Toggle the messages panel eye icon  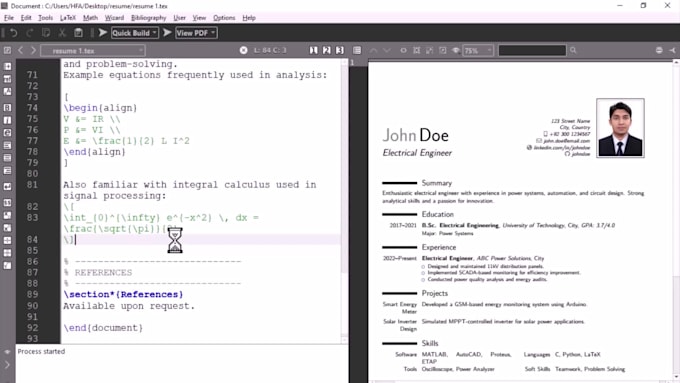7,352
